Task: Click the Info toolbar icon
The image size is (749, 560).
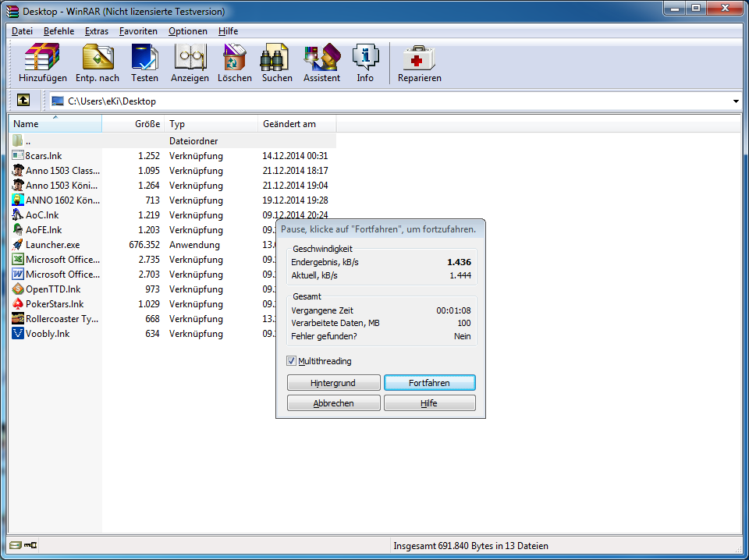Action: tap(365, 57)
